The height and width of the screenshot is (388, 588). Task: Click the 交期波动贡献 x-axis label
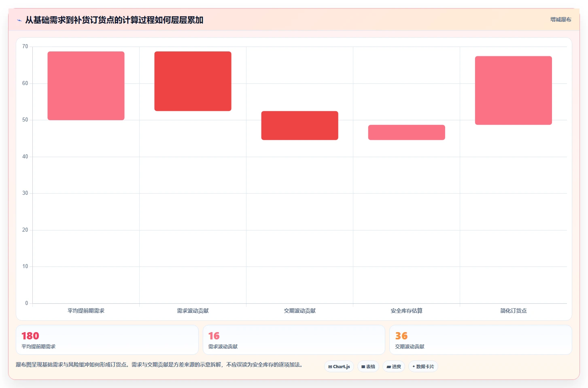[x=299, y=311]
